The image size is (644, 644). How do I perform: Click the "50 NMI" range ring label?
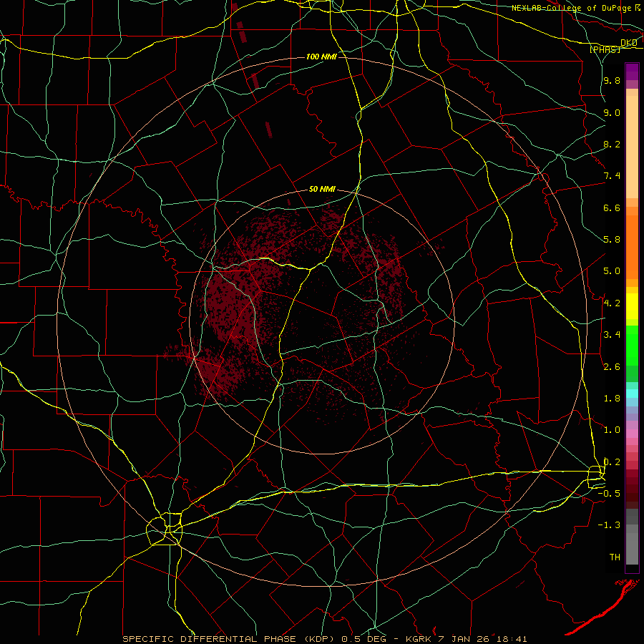coord(322,190)
